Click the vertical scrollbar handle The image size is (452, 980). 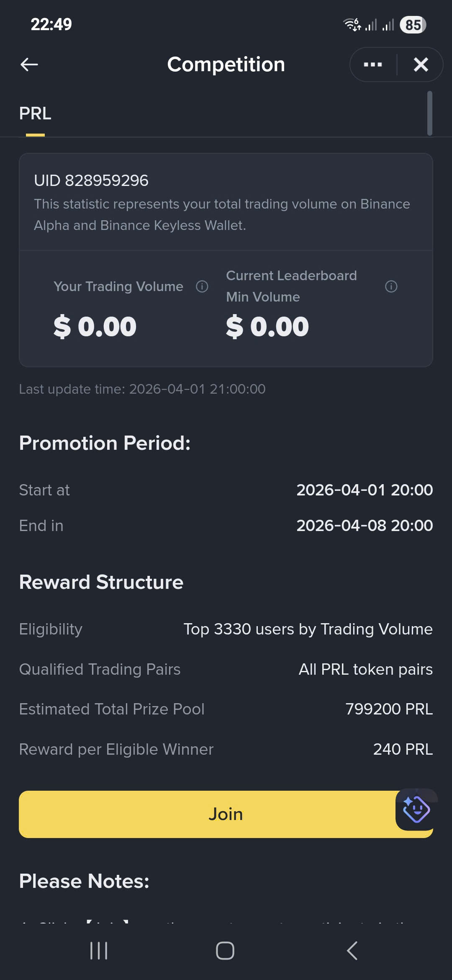[x=430, y=113]
